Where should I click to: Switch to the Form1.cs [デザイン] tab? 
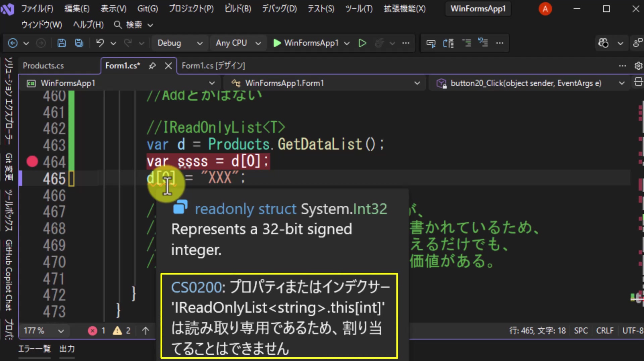pos(213,66)
